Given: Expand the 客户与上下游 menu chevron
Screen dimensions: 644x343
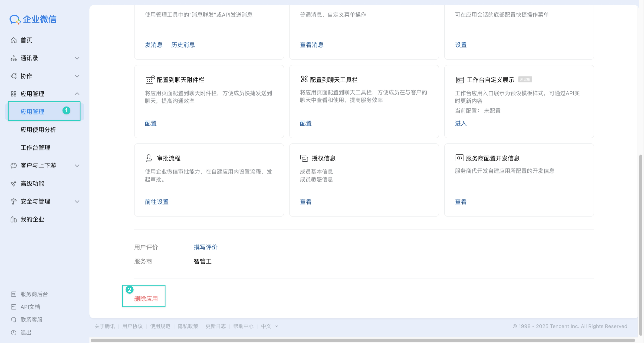Looking at the screenshot, I should click(77, 166).
